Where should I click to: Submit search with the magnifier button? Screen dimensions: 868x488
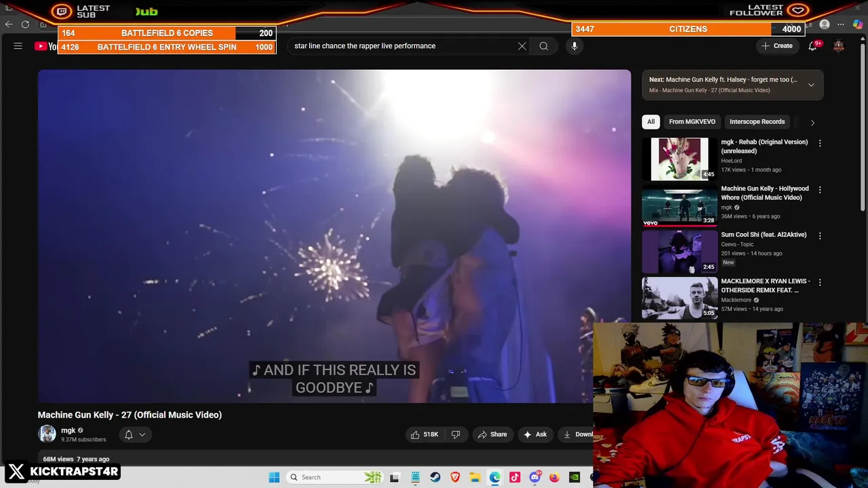(x=544, y=46)
